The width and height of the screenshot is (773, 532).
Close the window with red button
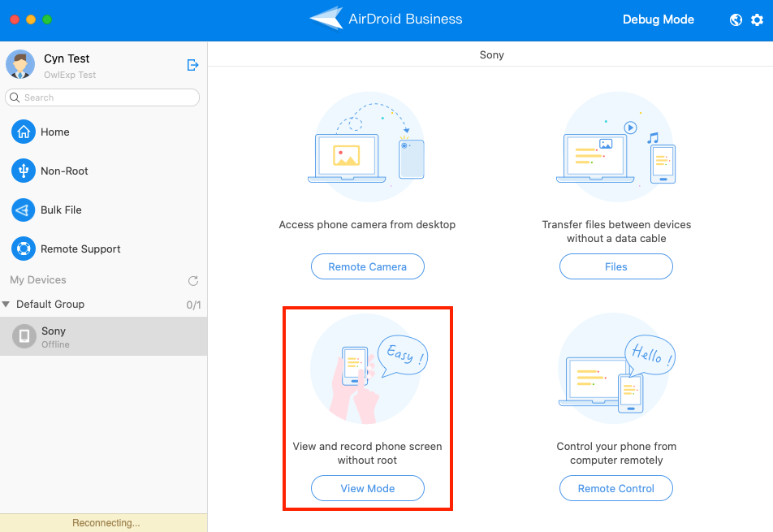15,19
